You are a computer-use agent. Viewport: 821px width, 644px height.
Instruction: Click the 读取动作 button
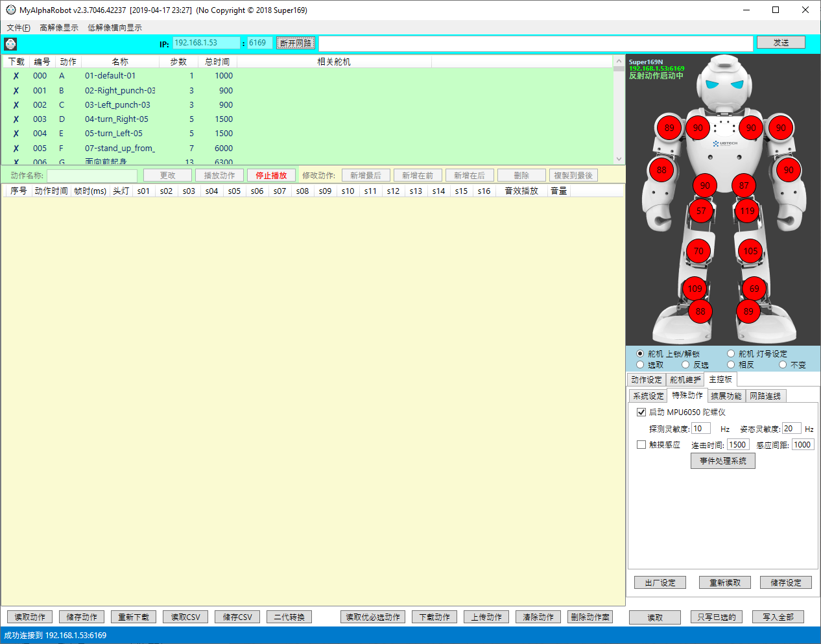click(30, 617)
